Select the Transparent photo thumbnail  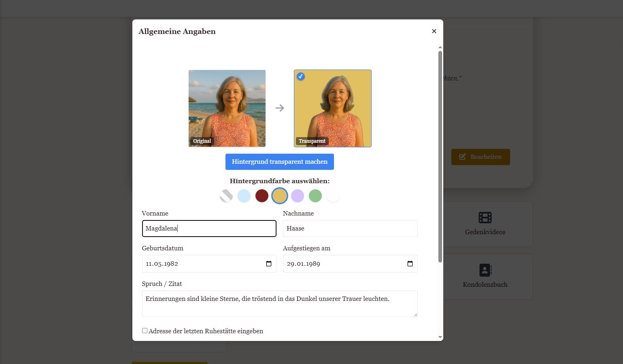point(333,108)
